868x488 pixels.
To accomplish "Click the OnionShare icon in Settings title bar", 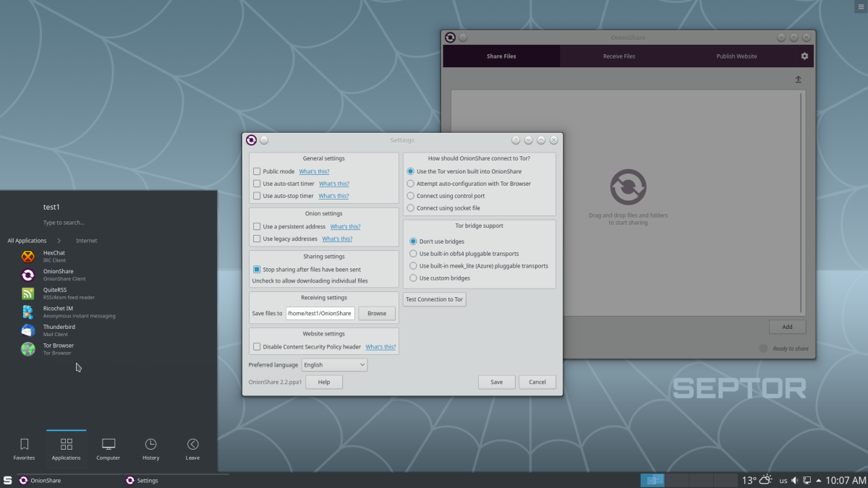I will (251, 140).
